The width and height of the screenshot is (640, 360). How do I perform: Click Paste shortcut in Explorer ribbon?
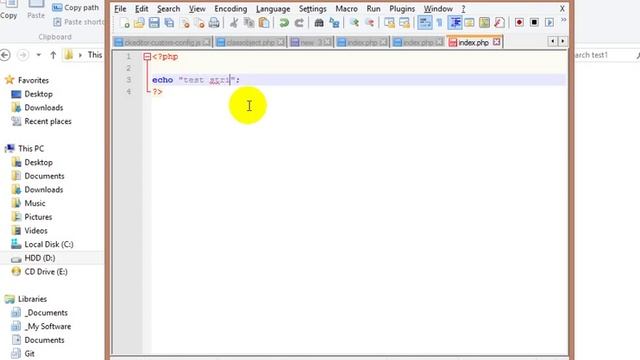coord(78,22)
